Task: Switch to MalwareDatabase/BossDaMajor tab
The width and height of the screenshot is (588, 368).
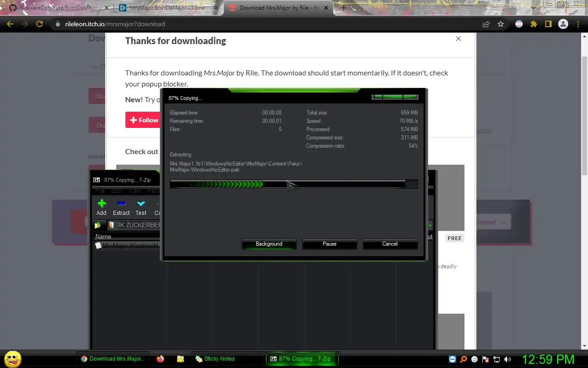Action: point(59,8)
